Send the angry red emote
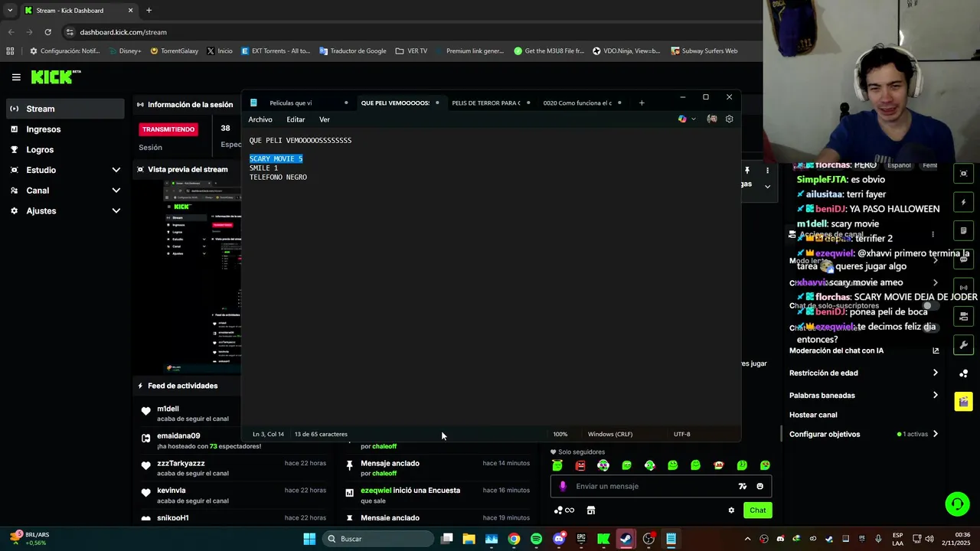980x551 pixels. (580, 465)
